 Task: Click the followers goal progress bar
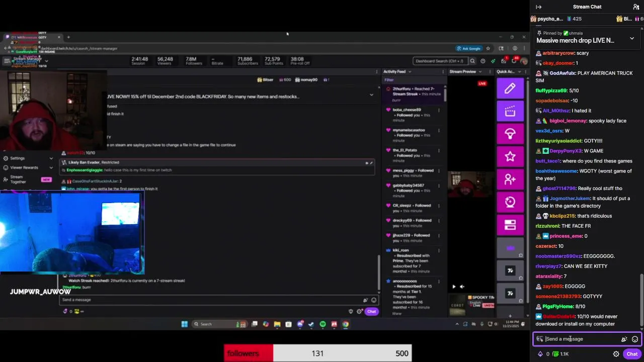tap(318, 353)
